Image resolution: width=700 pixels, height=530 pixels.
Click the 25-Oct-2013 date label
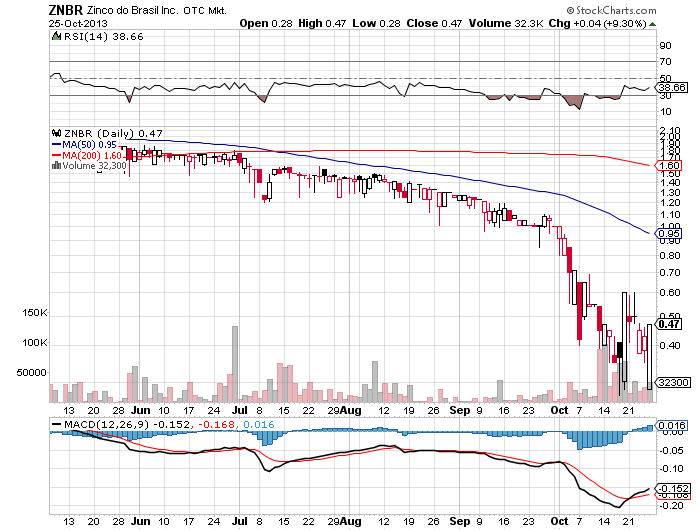click(78, 24)
